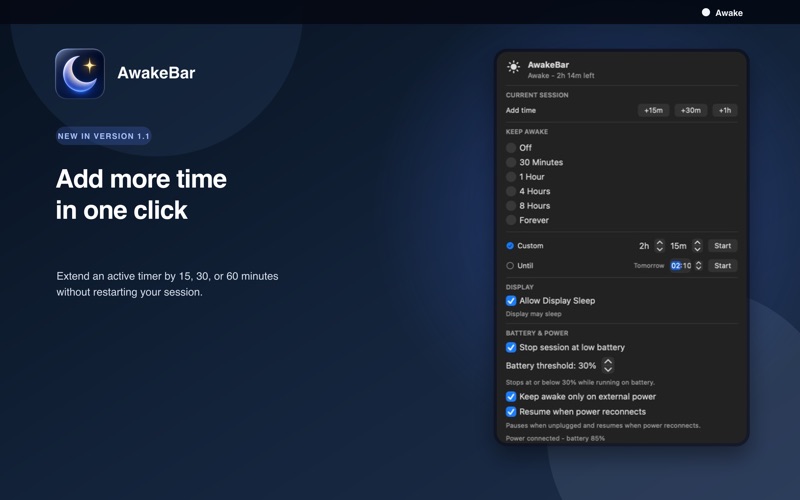
Task: Select the Forever option
Action: coord(511,220)
